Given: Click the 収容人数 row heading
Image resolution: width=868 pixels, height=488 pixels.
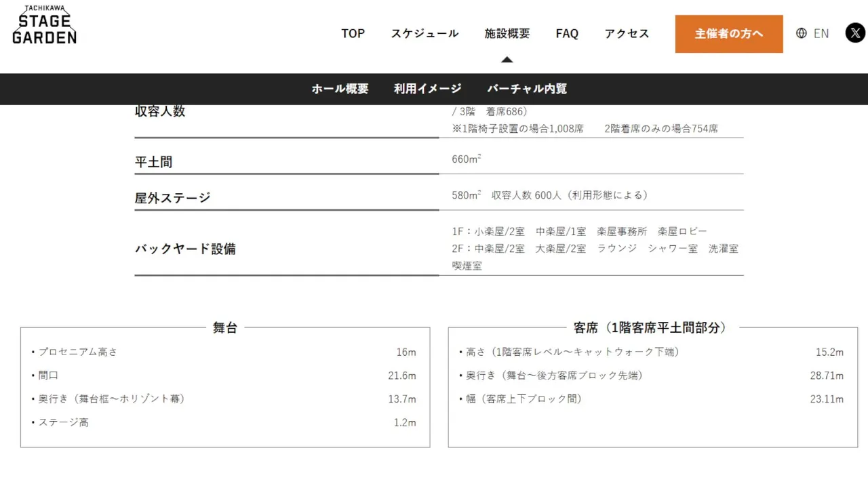Looking at the screenshot, I should 160,112.
